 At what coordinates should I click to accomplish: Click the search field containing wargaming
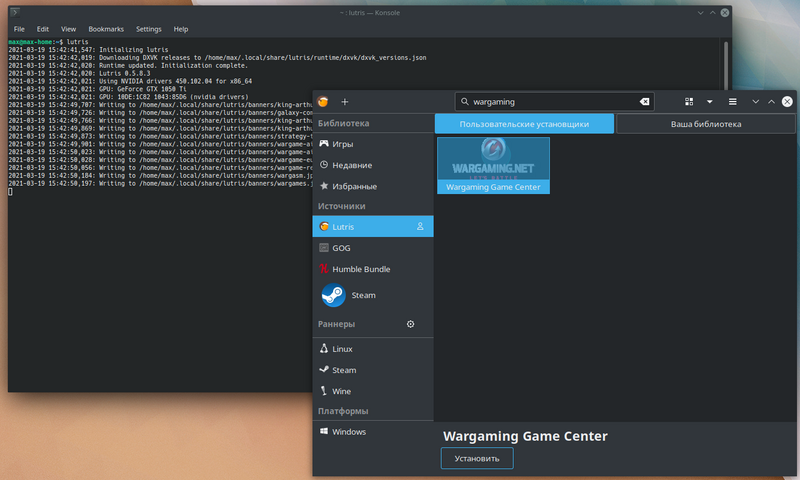pyautogui.click(x=555, y=102)
